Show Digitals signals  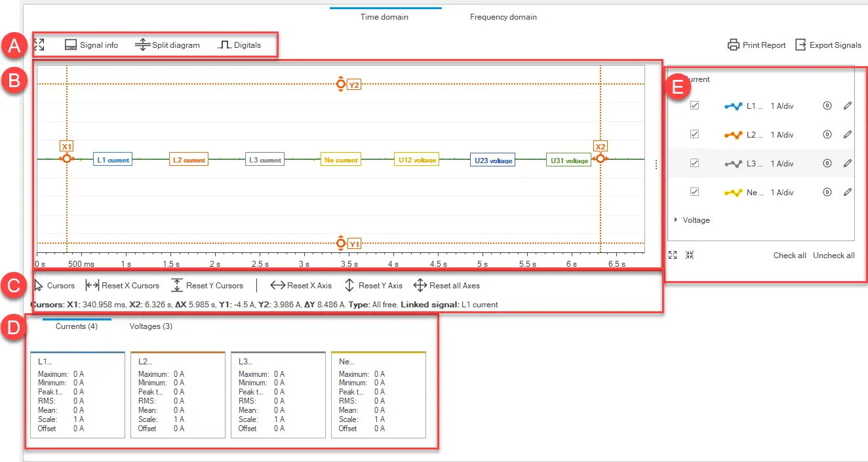click(239, 45)
